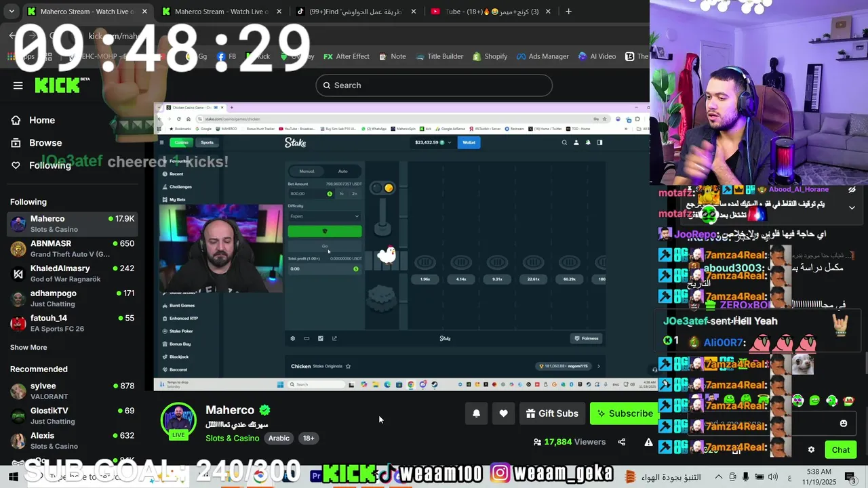Open KhaledAlmasry channel in Following list
This screenshot has width=868, height=488.
click(73, 273)
